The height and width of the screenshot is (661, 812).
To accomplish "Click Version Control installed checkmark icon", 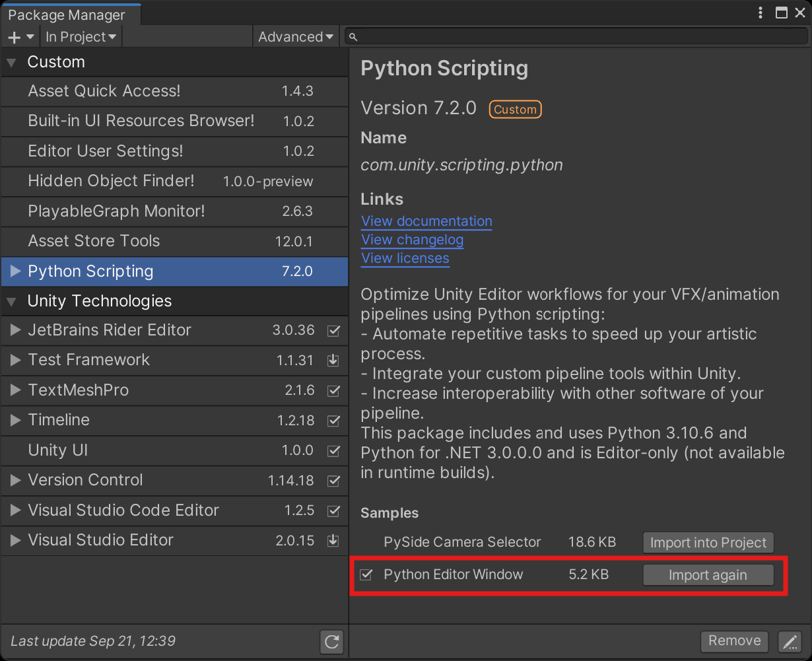I will [333, 481].
